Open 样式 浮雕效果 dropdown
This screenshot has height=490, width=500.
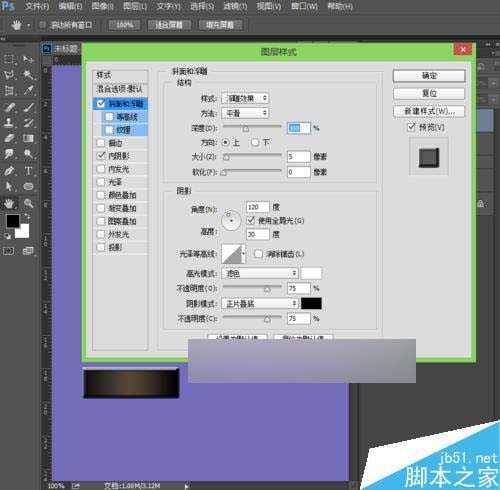tap(245, 98)
